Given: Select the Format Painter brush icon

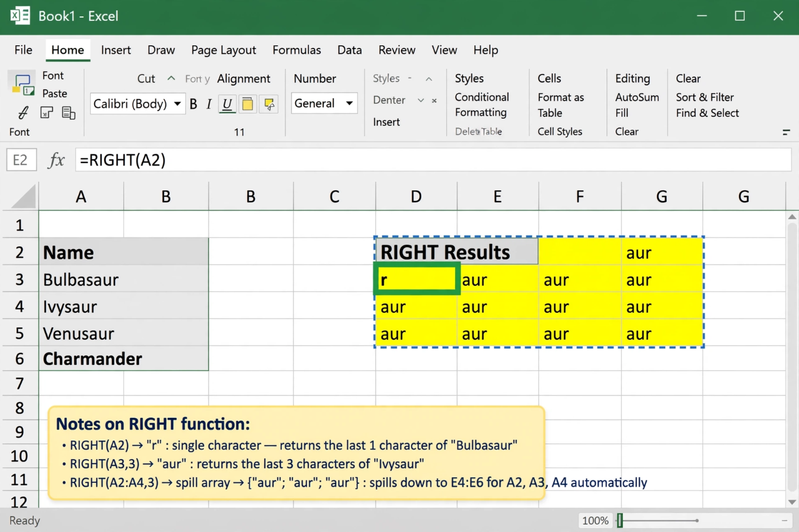Looking at the screenshot, I should pos(23,113).
